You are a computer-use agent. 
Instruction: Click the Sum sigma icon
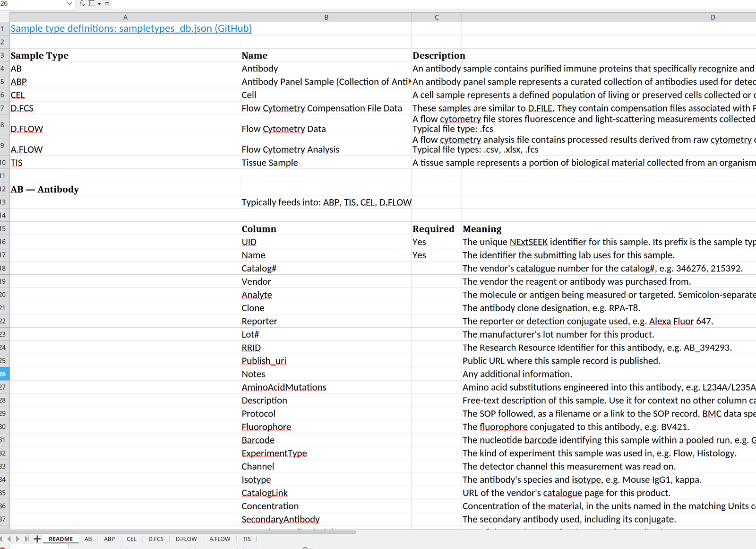pyautogui.click(x=92, y=4)
